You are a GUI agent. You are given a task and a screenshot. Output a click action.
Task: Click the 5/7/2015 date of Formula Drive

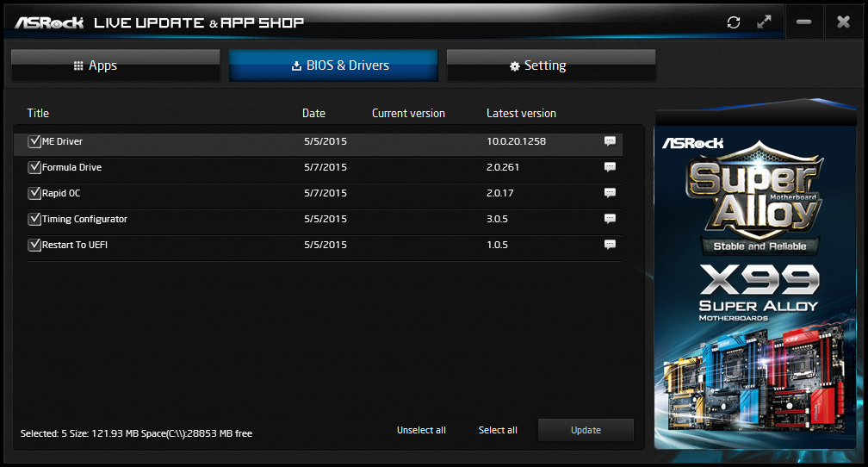(325, 167)
